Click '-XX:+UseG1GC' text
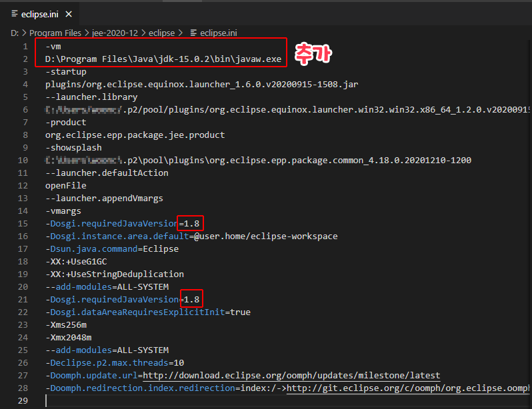 (76, 262)
